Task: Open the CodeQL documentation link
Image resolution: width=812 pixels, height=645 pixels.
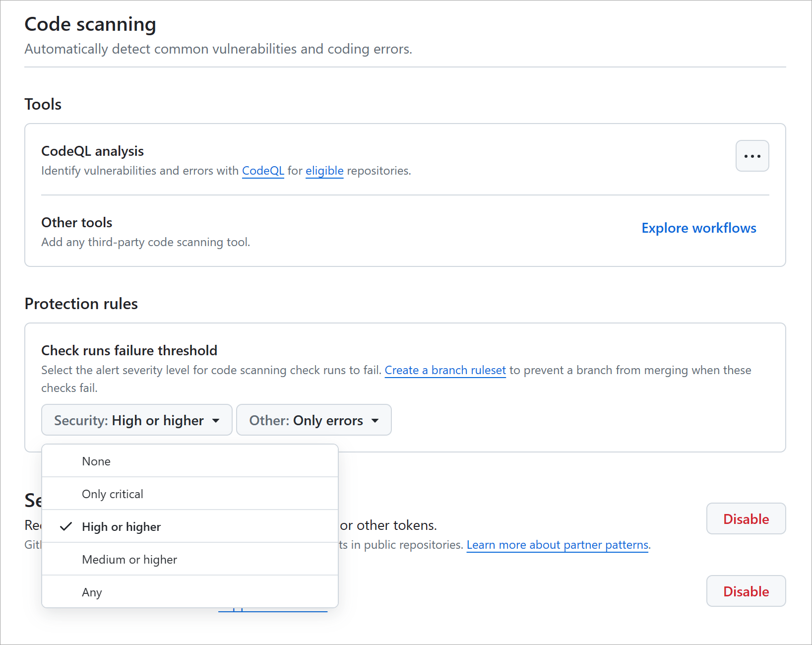Action: click(x=263, y=171)
